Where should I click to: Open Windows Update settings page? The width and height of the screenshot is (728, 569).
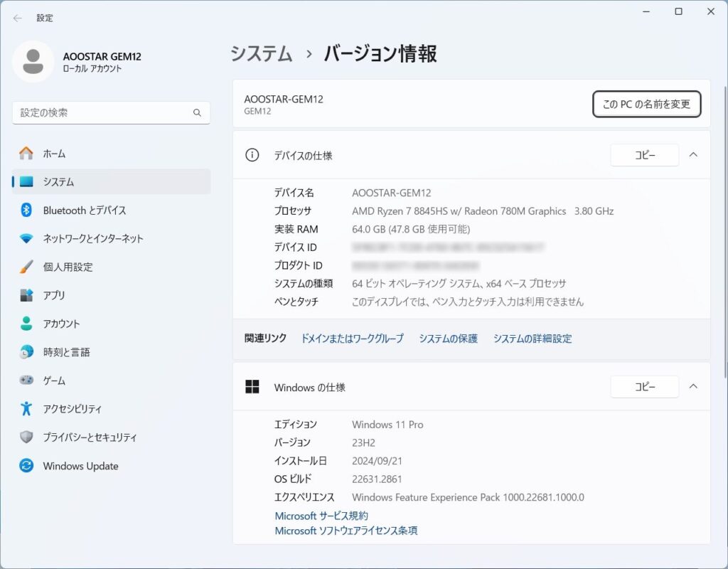pos(112,465)
